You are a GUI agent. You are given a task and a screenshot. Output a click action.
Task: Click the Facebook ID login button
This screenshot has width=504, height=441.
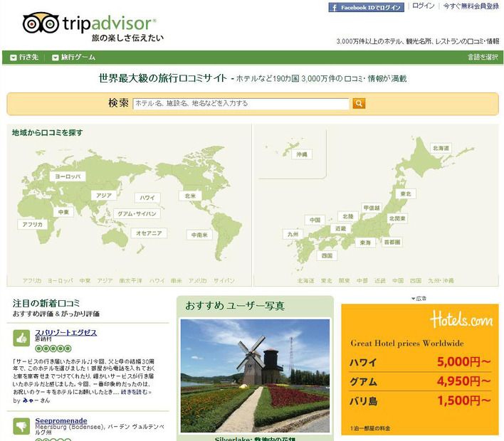pos(367,7)
